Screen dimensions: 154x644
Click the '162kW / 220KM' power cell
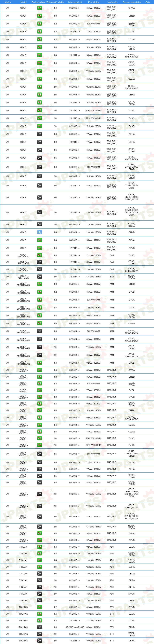pyautogui.click(x=94, y=87)
